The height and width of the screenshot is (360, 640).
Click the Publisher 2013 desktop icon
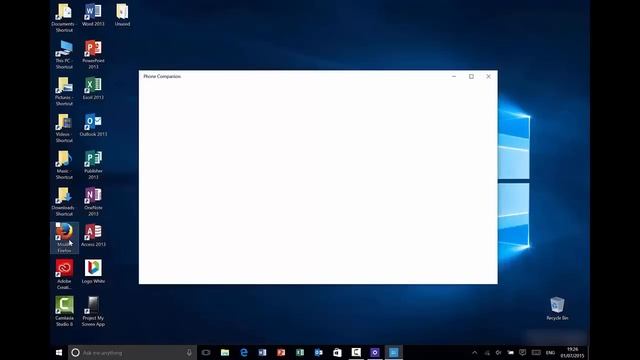pos(93,164)
